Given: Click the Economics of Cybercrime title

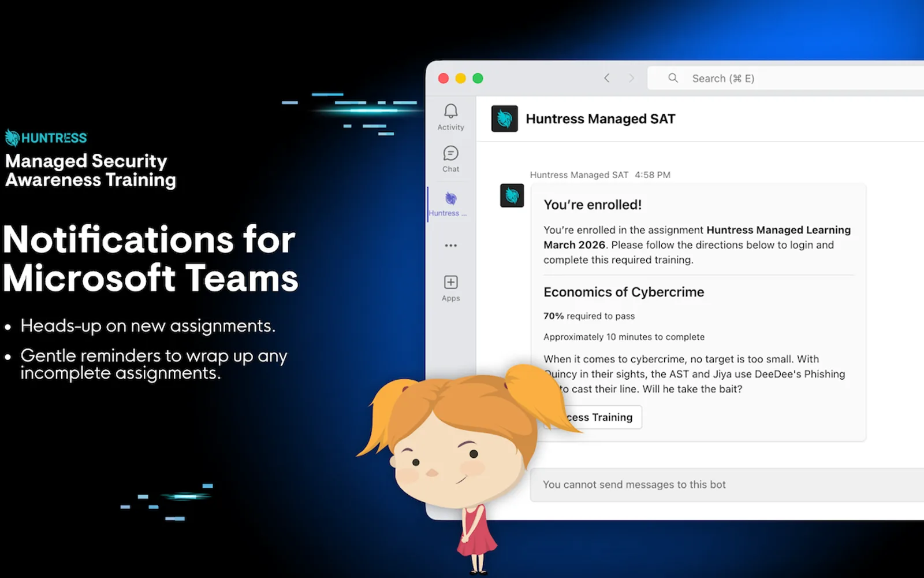Looking at the screenshot, I should click(x=624, y=292).
